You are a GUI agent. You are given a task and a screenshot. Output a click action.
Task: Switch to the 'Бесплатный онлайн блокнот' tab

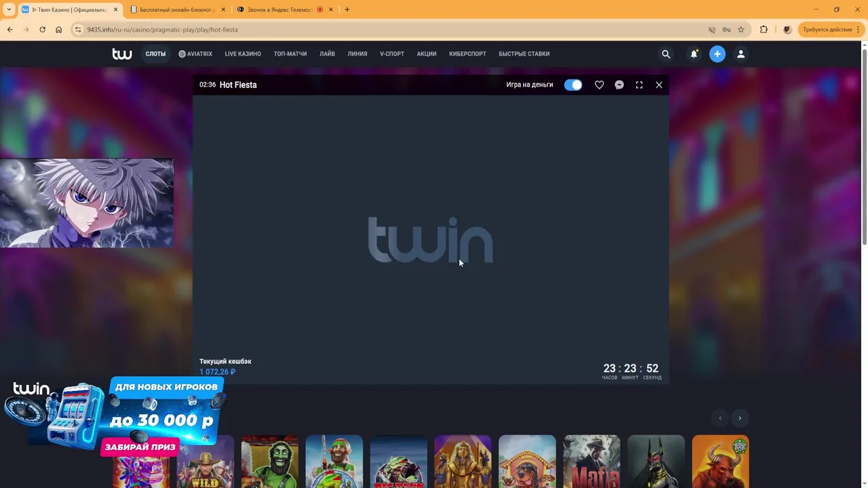coord(176,9)
